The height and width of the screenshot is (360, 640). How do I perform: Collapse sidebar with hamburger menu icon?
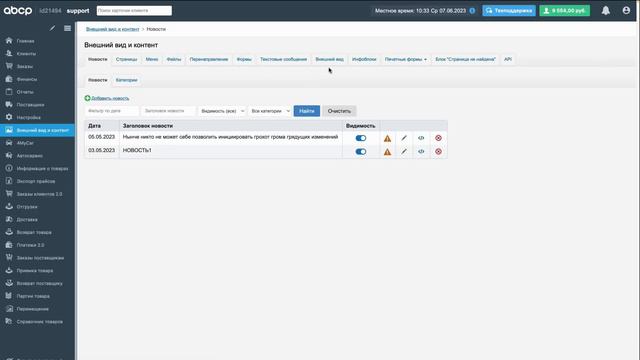point(67,28)
